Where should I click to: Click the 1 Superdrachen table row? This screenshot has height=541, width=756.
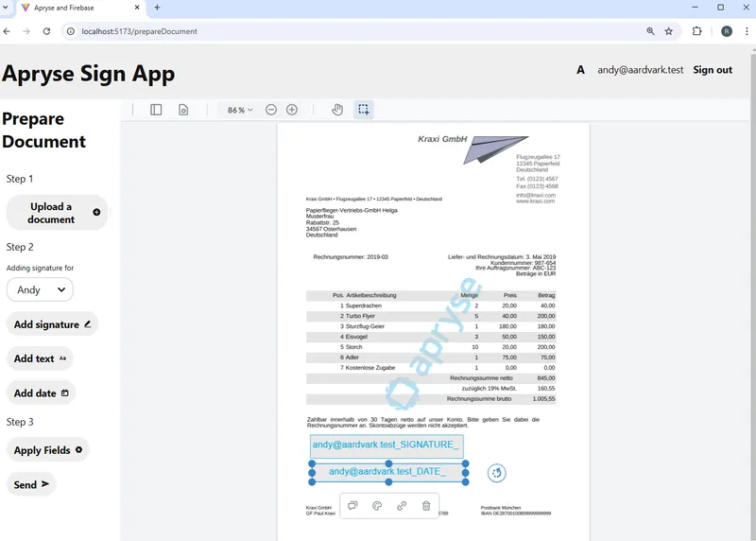click(431, 306)
